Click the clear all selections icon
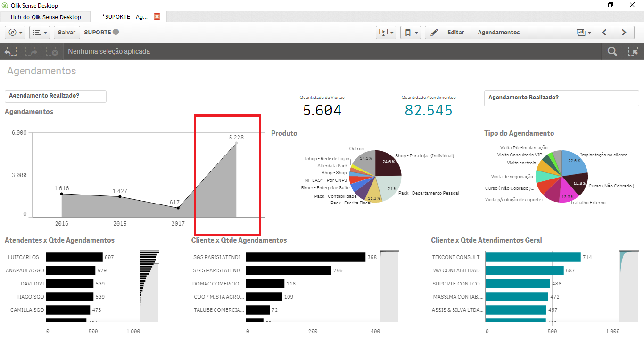This screenshot has width=644, height=342. pyautogui.click(x=52, y=51)
